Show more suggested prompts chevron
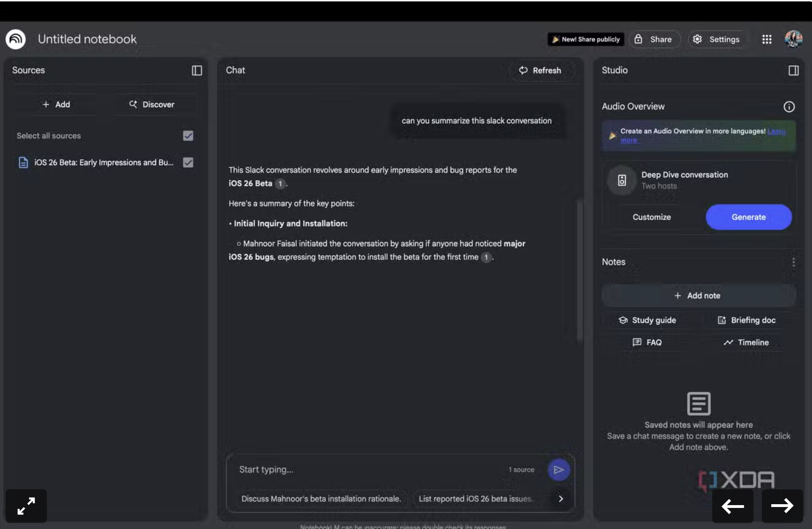This screenshot has height=529, width=812. [561, 499]
